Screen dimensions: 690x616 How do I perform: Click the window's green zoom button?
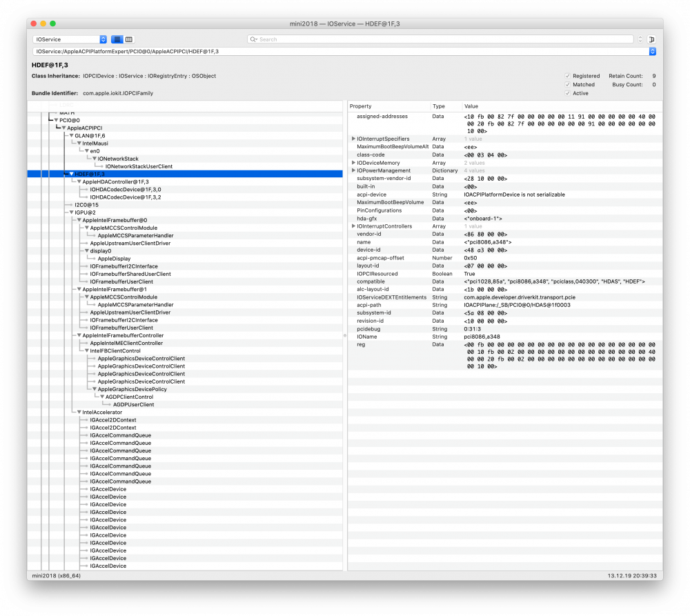point(53,23)
